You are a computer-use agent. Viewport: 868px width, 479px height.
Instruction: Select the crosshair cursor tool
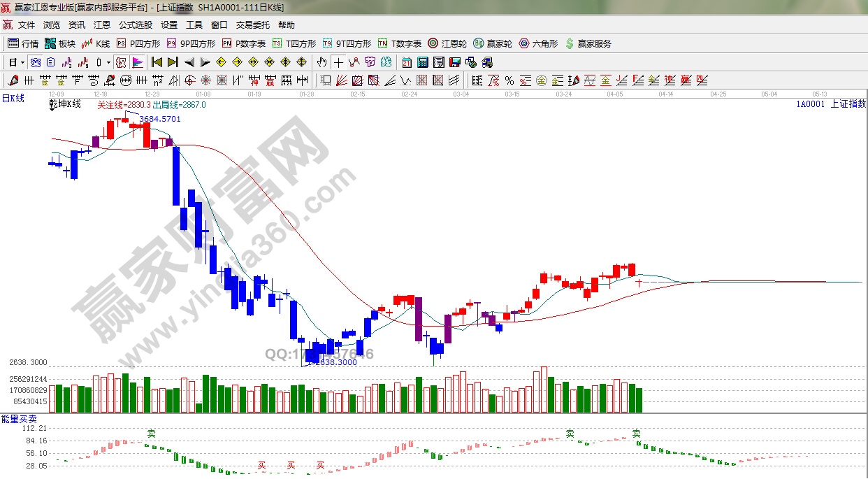338,62
